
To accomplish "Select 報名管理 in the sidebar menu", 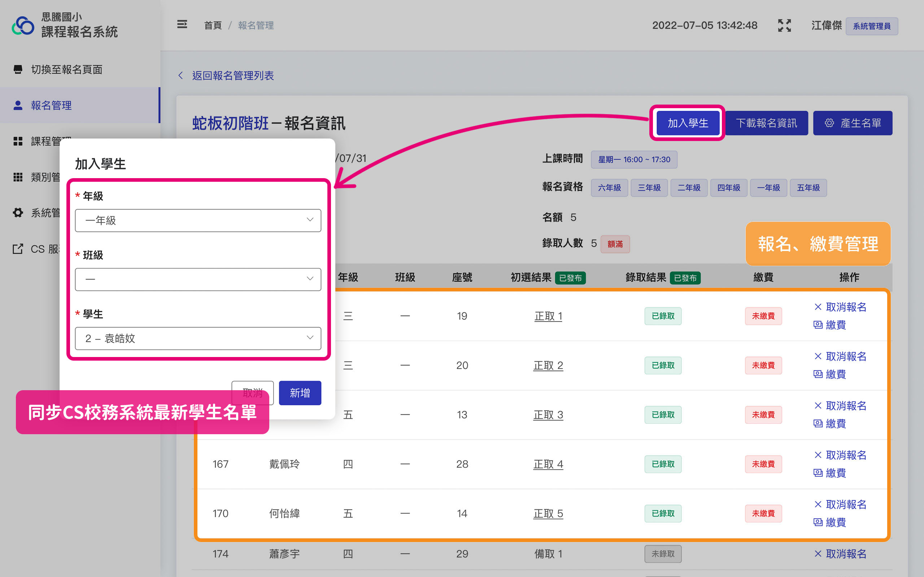I will (52, 105).
